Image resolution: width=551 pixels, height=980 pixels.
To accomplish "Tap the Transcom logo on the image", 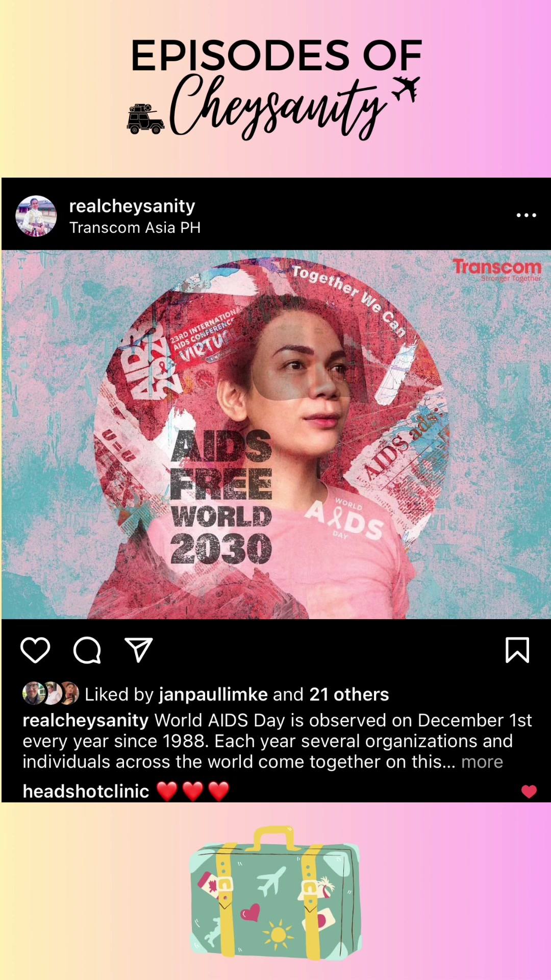I will [x=496, y=269].
